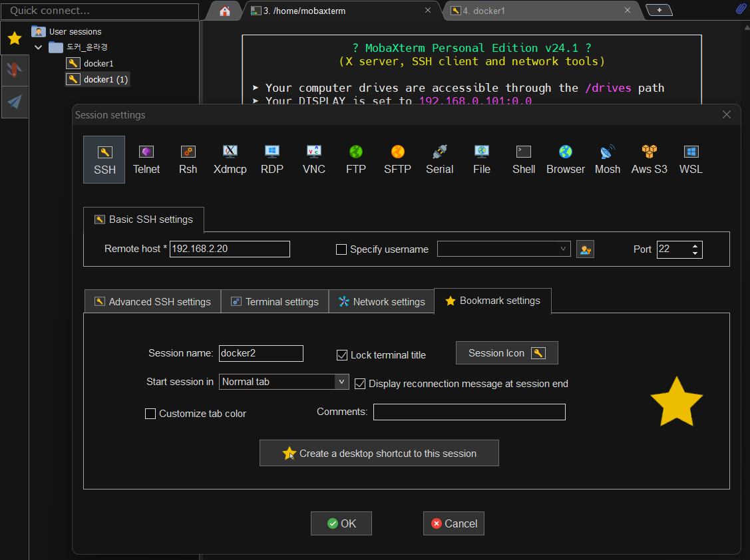Select the SFTP session type

pyautogui.click(x=397, y=160)
